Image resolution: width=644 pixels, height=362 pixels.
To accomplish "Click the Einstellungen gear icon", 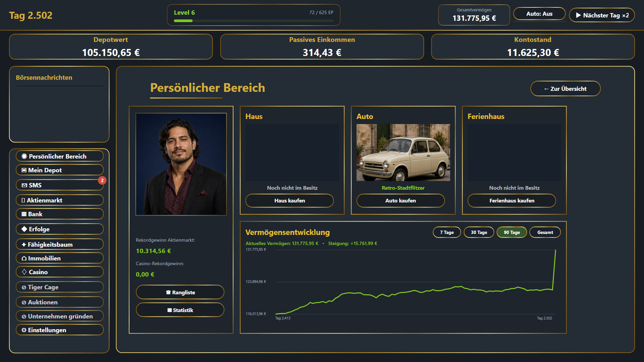I will click(24, 330).
